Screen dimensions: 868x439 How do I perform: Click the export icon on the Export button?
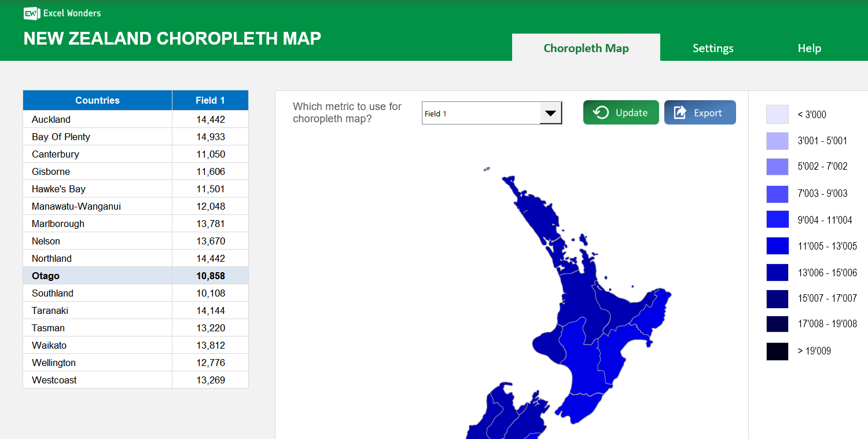(680, 112)
